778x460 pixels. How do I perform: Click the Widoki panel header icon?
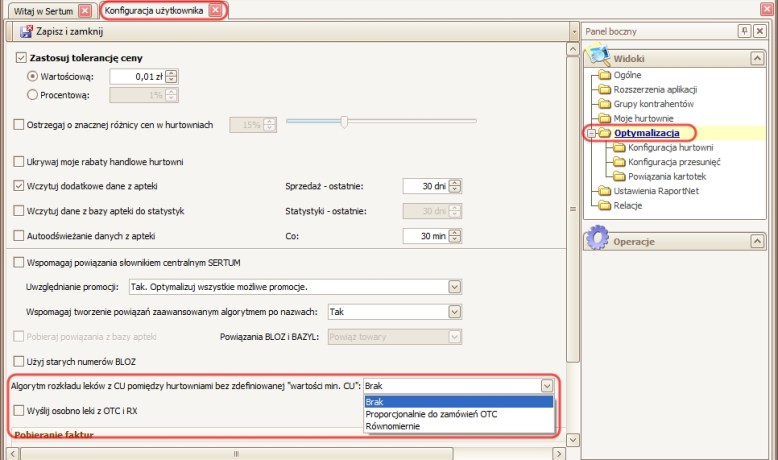tap(598, 57)
